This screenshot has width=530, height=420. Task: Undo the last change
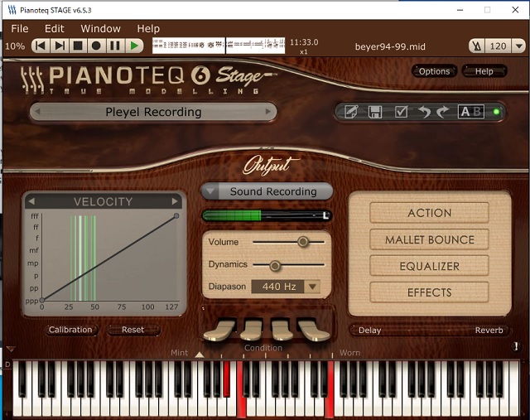point(424,112)
